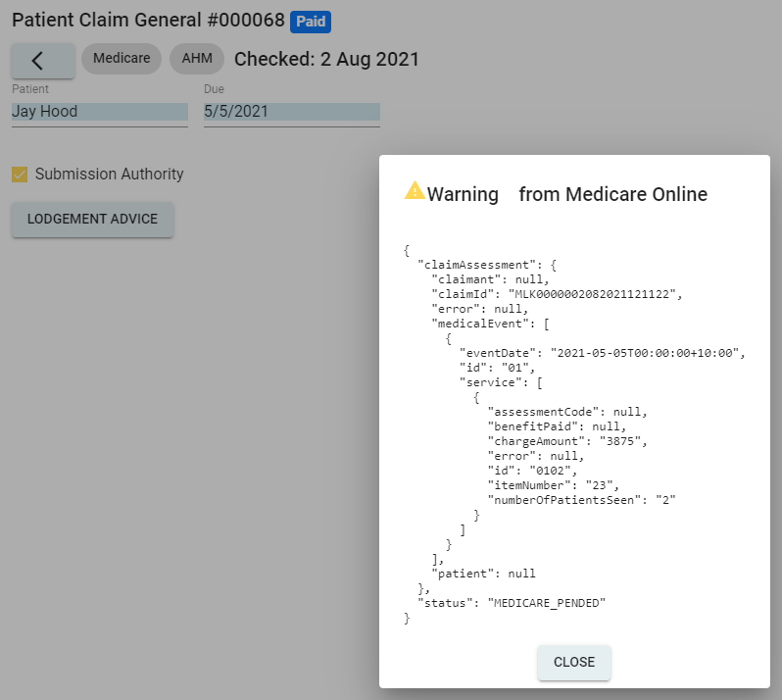
Task: Open Lodgement Advice
Action: [93, 219]
